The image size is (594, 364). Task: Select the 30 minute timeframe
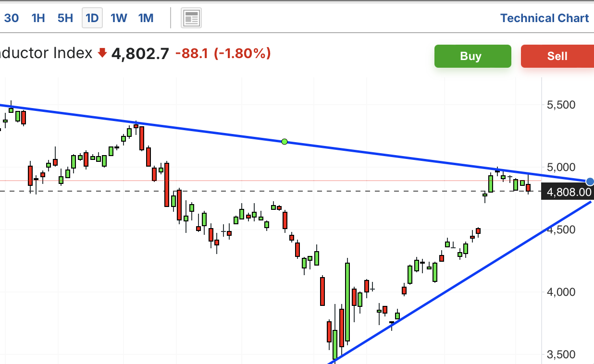[12, 18]
